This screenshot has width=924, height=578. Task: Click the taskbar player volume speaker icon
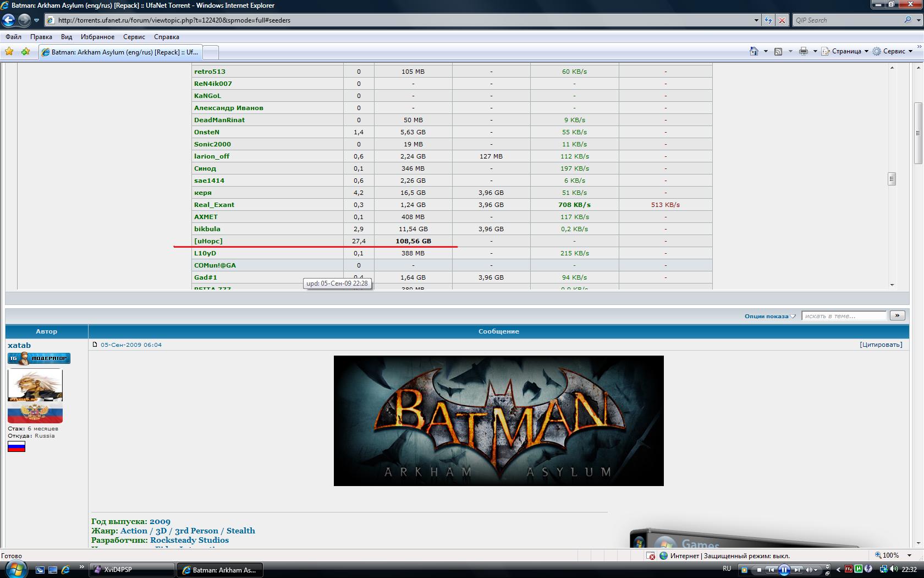(x=810, y=570)
